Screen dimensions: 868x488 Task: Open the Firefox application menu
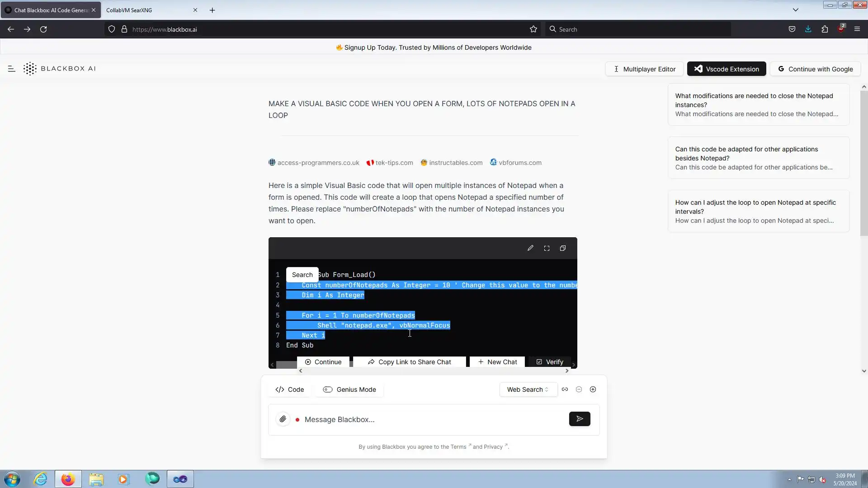857,29
